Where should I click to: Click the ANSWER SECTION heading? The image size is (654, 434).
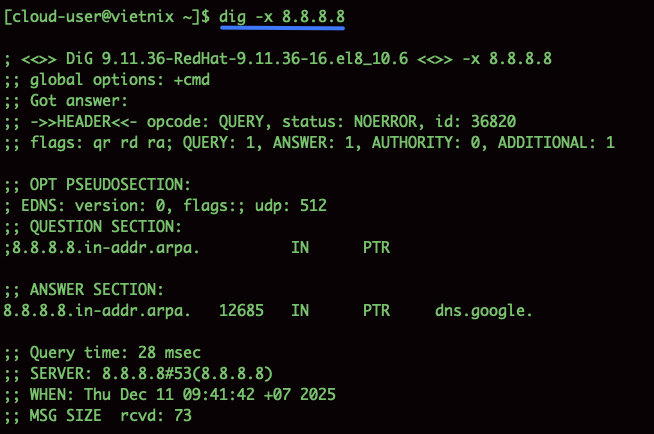tap(82, 289)
